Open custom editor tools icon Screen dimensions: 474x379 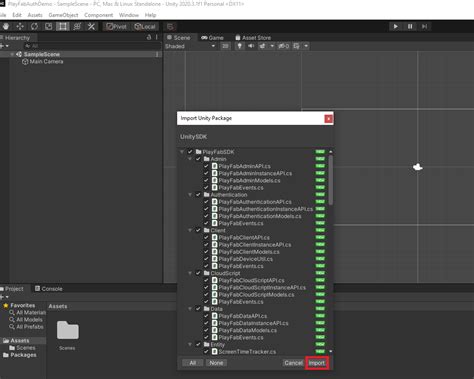[x=91, y=26]
